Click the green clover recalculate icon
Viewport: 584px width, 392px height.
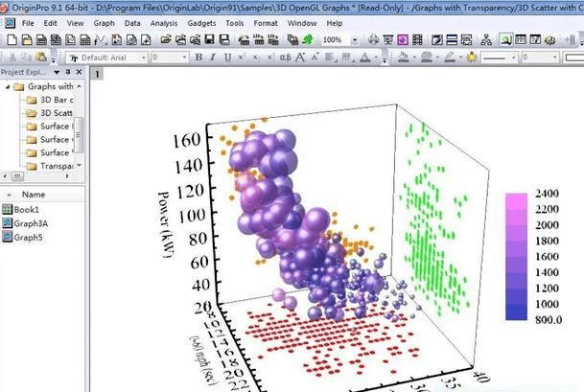click(x=308, y=39)
